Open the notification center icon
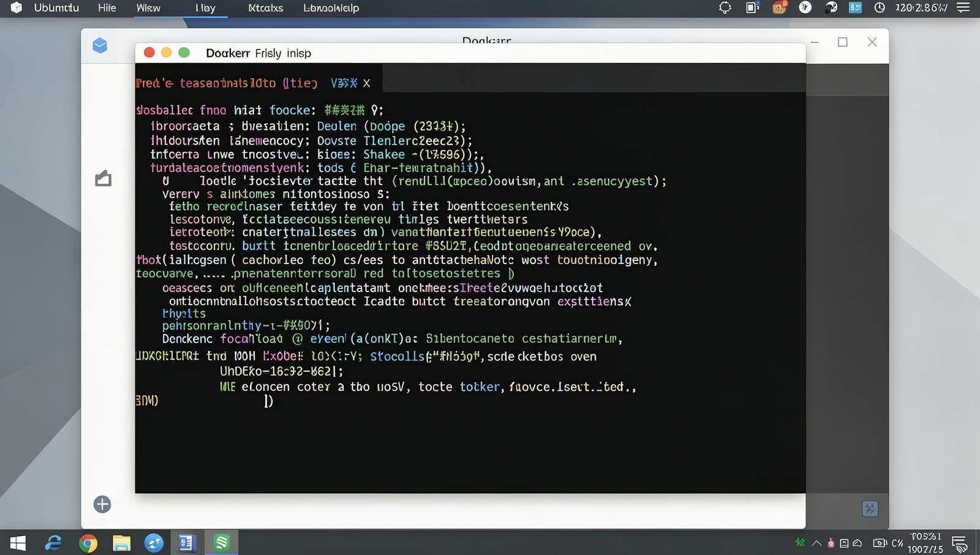This screenshot has width=980, height=555. point(960,543)
